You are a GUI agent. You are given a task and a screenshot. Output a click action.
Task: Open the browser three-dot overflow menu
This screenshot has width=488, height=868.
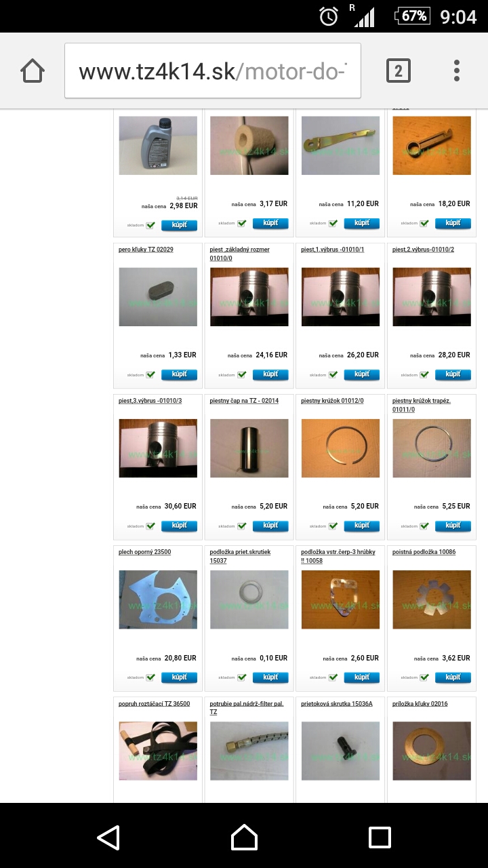coord(457,71)
